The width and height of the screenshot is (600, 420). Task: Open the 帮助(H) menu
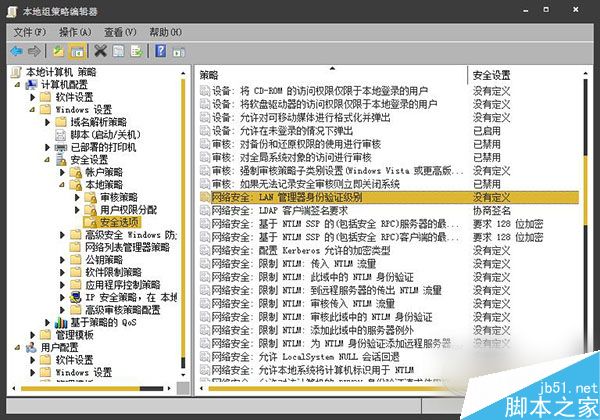[x=165, y=32]
